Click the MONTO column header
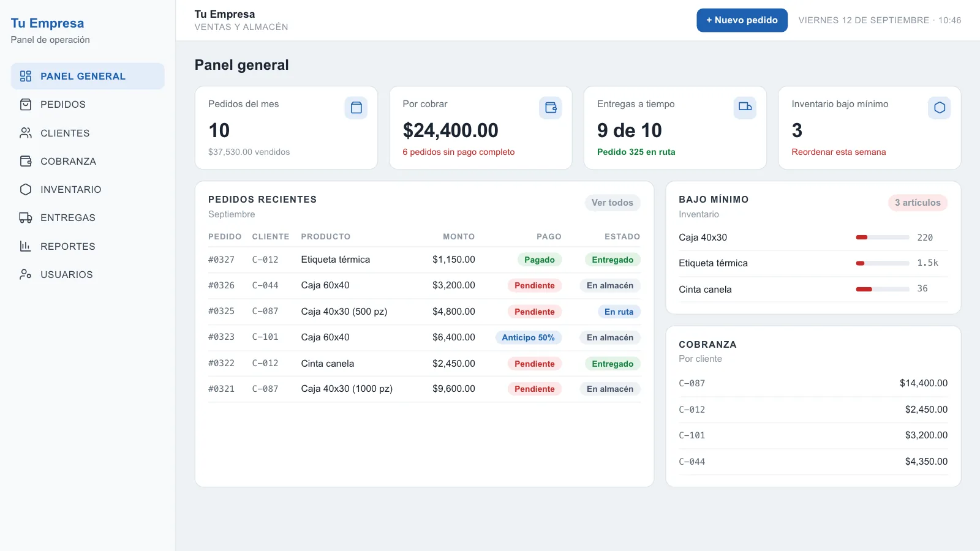This screenshot has width=980, height=551. (x=459, y=236)
